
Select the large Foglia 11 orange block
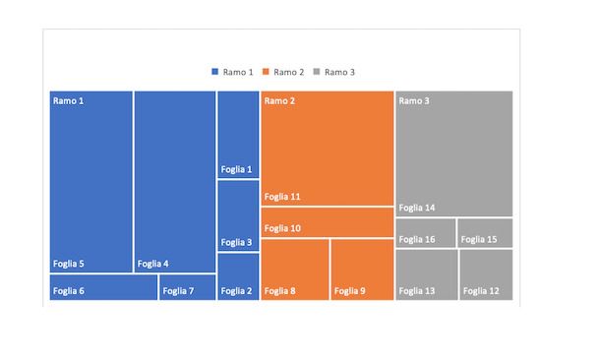click(328, 149)
